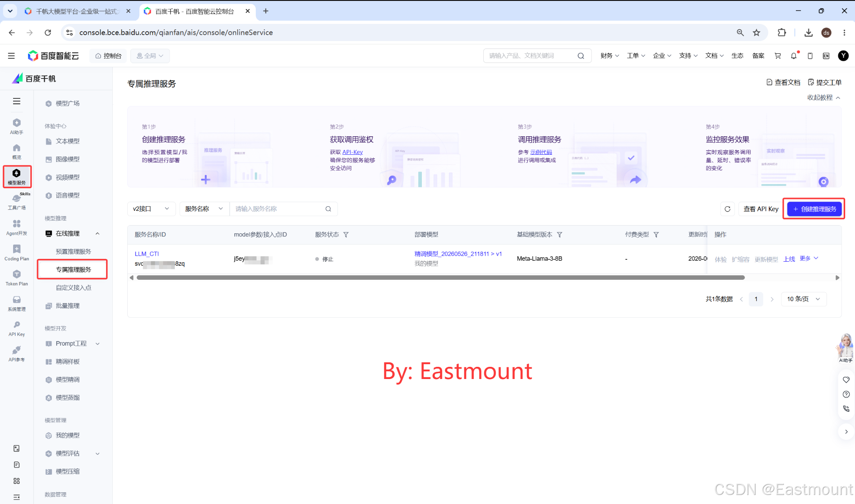Open 工具广场 Skills in left rail

(17, 202)
